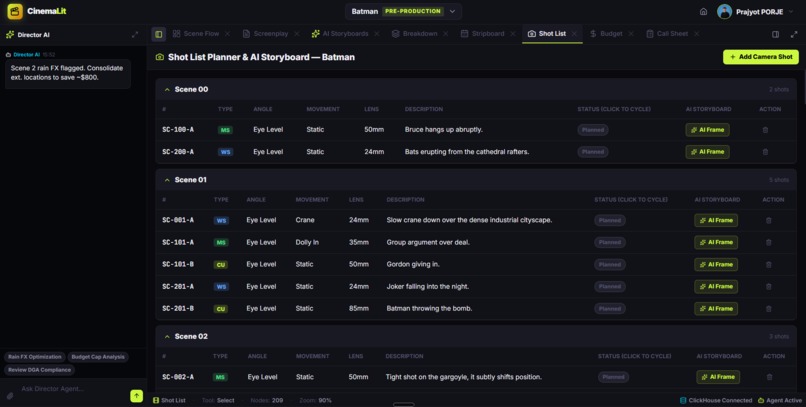Close the Scene Flow tab
This screenshot has width=806, height=407.
pyautogui.click(x=227, y=34)
